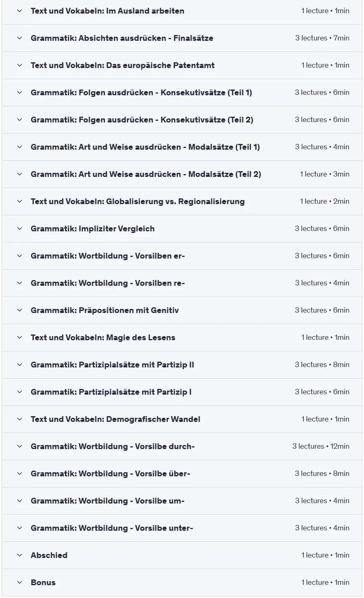Expand Absichten ausdrücken - Finalsätze chevron
Image resolution: width=364 pixels, height=598 pixels.
(x=19, y=38)
